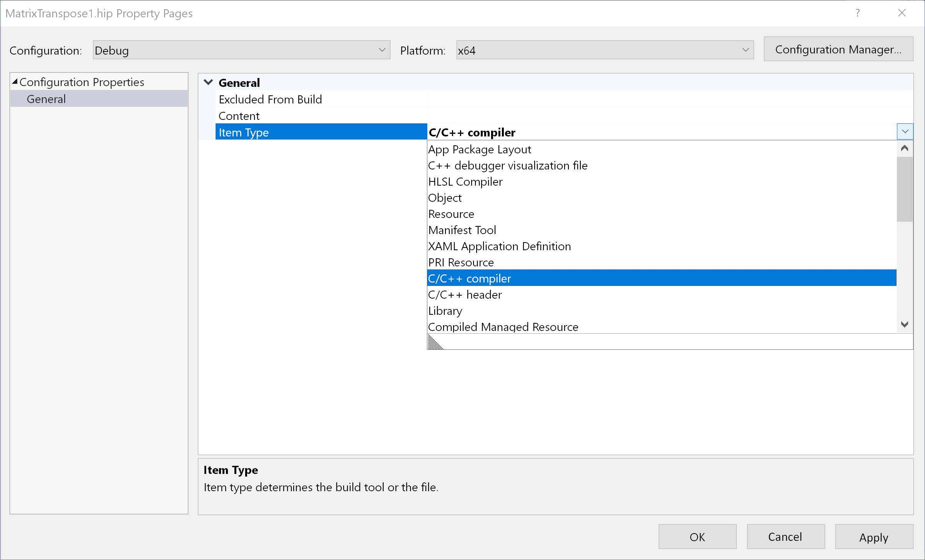Select the Excluded From Build property row
The width and height of the screenshot is (925, 560).
coord(270,100)
